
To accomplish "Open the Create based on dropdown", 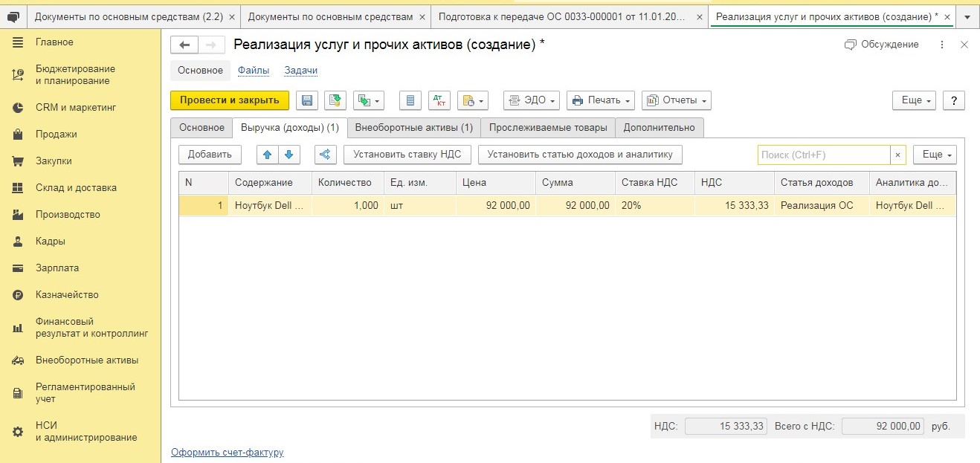I will coord(368,100).
